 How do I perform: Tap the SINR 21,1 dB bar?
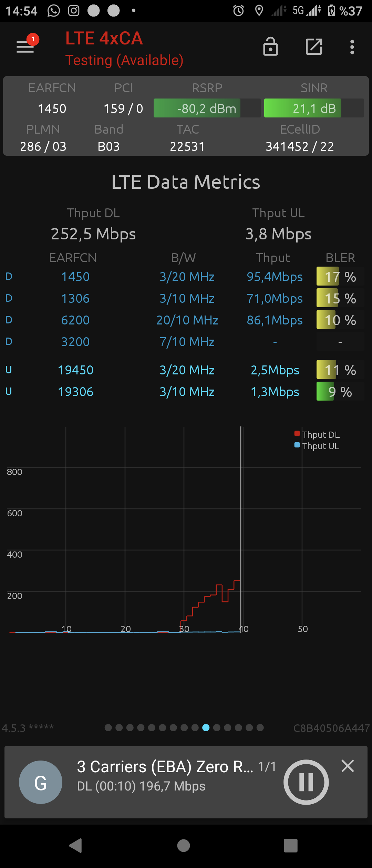tap(314, 108)
